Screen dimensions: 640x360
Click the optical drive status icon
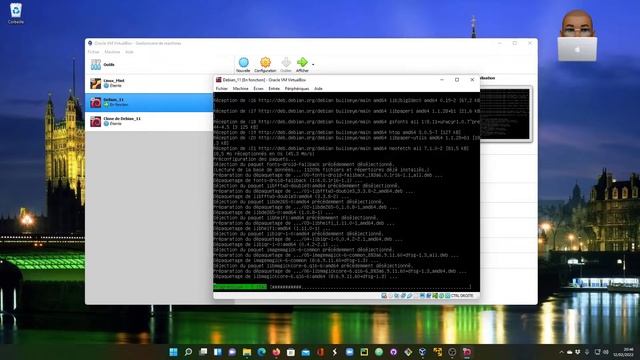point(390,296)
